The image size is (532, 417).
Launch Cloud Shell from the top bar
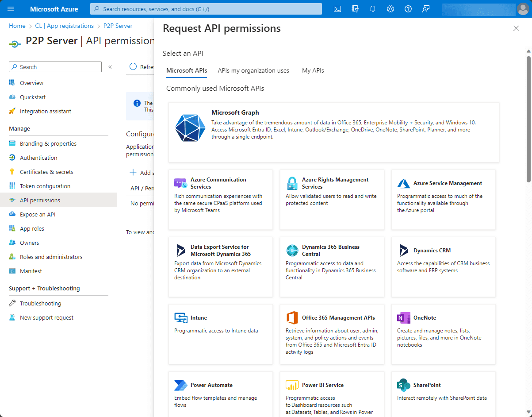pyautogui.click(x=337, y=9)
